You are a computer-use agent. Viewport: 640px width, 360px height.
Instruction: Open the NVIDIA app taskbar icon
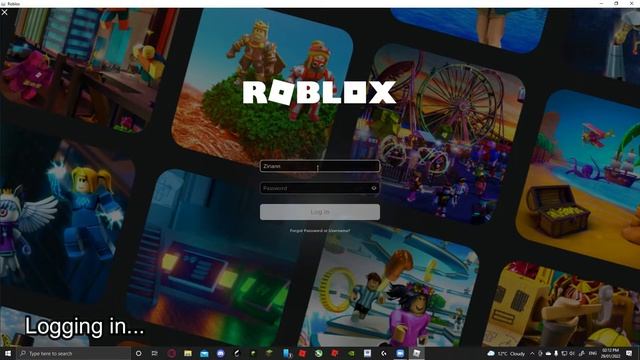[x=351, y=353]
